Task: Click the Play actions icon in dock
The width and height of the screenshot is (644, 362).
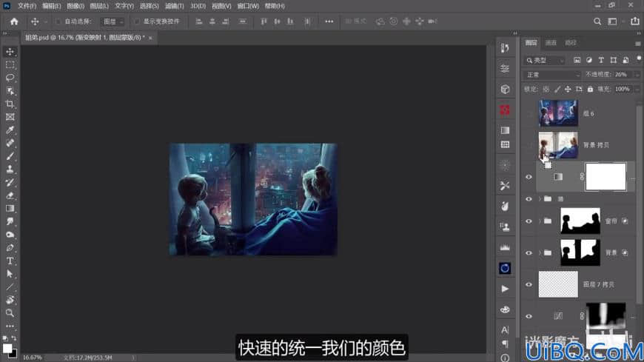Action: tap(505, 289)
